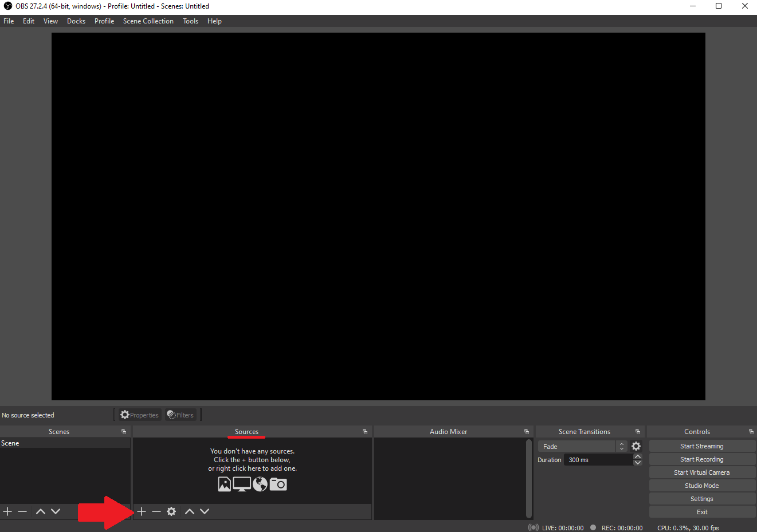Screen dimensions: 757x532
Task: Undock the Sources panel
Action: coord(365,432)
